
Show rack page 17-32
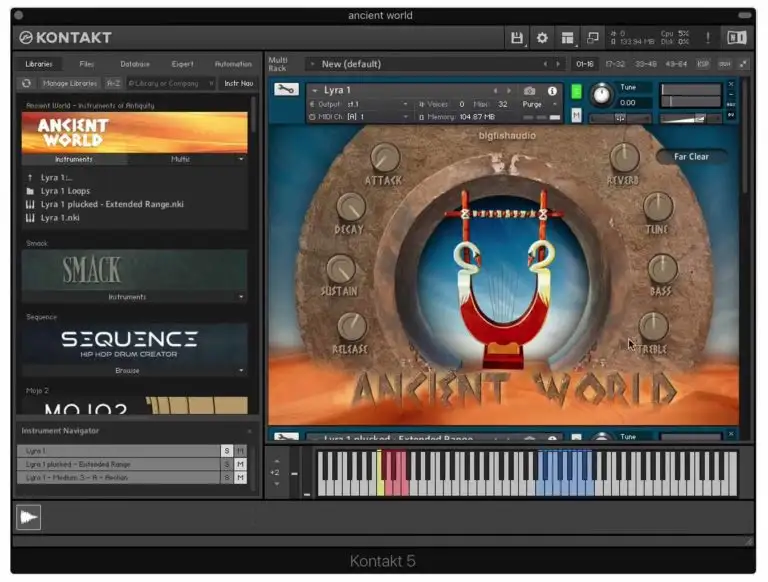[x=615, y=64]
